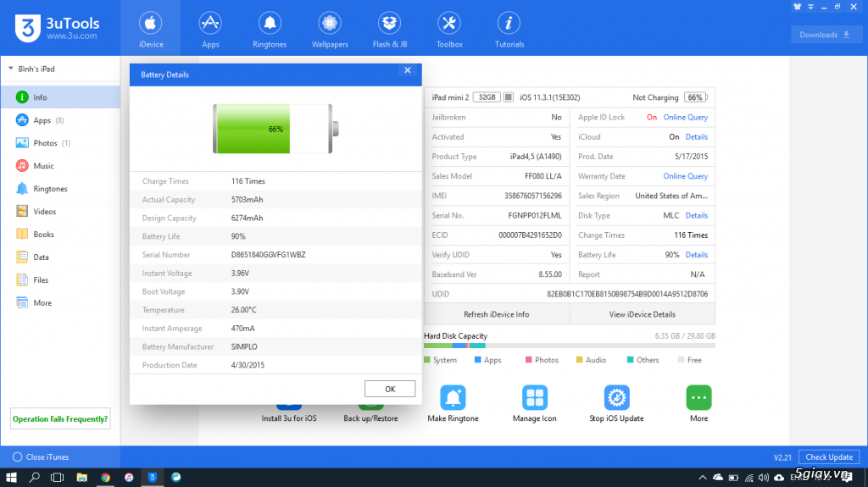Open the Apps section in top bar
Screen dimensions: 868x487
tap(210, 30)
